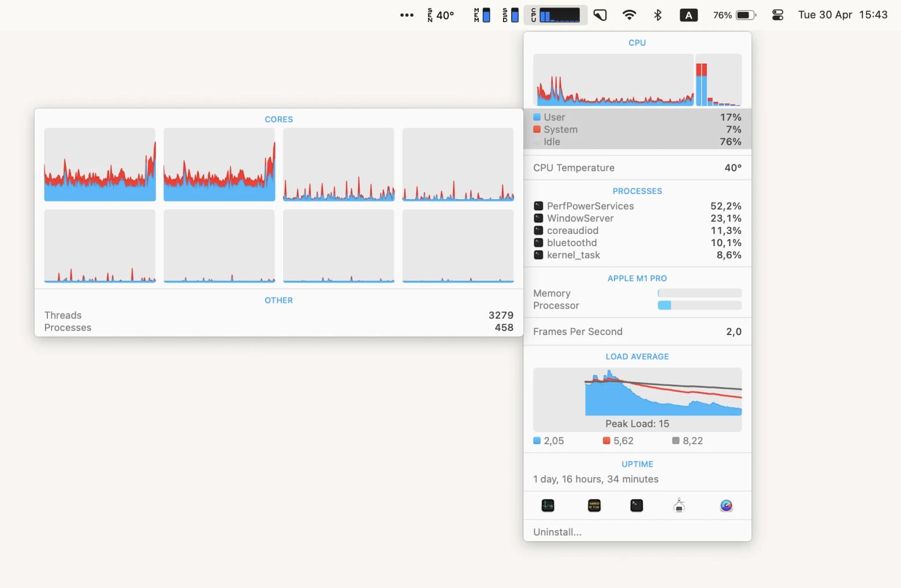The height and width of the screenshot is (588, 901).
Task: Click the three-dots overflow menu bar icon
Action: coord(407,15)
